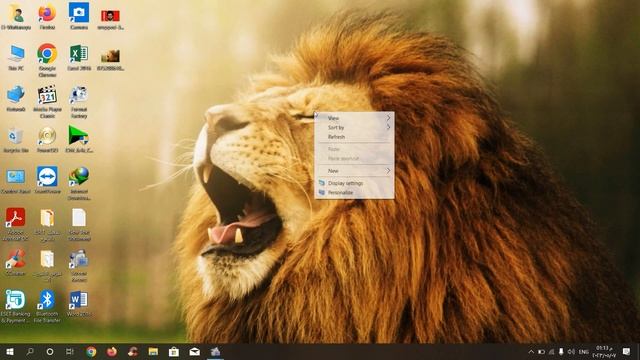Viewport: 640px width, 360px height.
Task: Choose Refresh in the context menu
Action: point(354,137)
